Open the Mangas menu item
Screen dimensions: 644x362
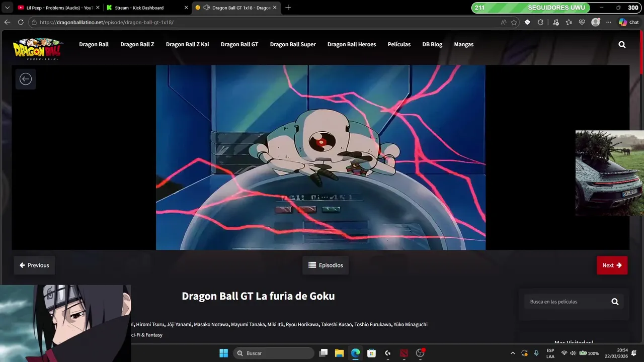tap(463, 44)
